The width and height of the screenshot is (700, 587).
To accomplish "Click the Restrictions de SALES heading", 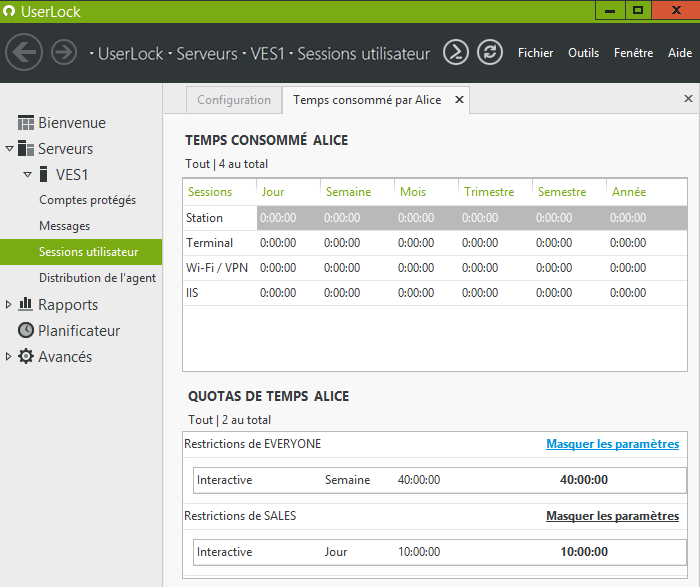I will [240, 516].
